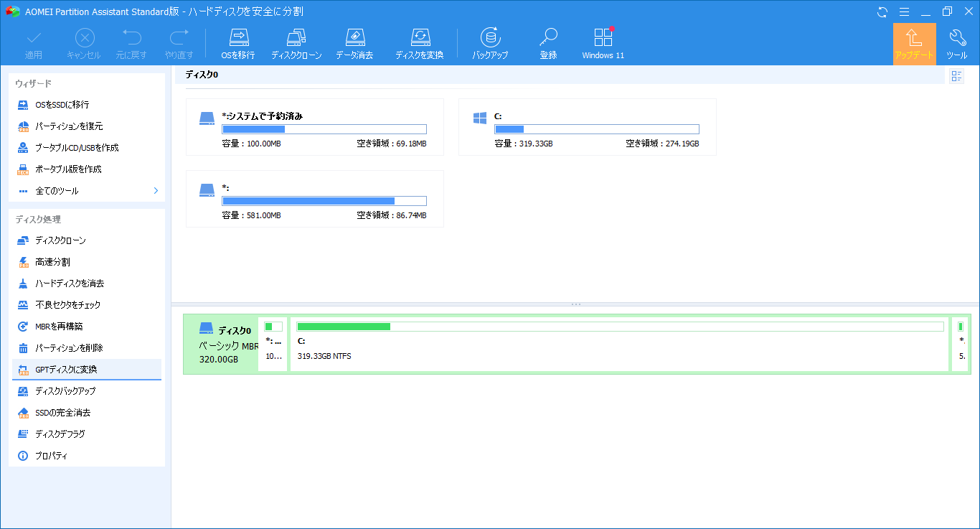
Task: Select ディスククローン in sidebar
Action: [x=87, y=240]
